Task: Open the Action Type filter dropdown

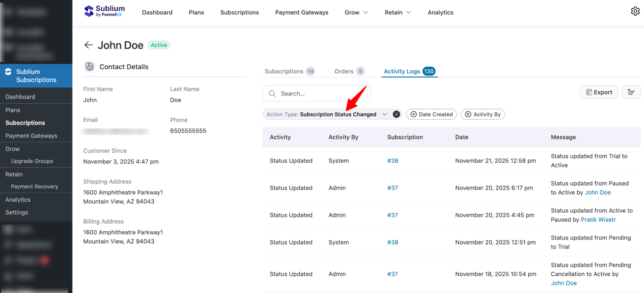Action: click(385, 114)
